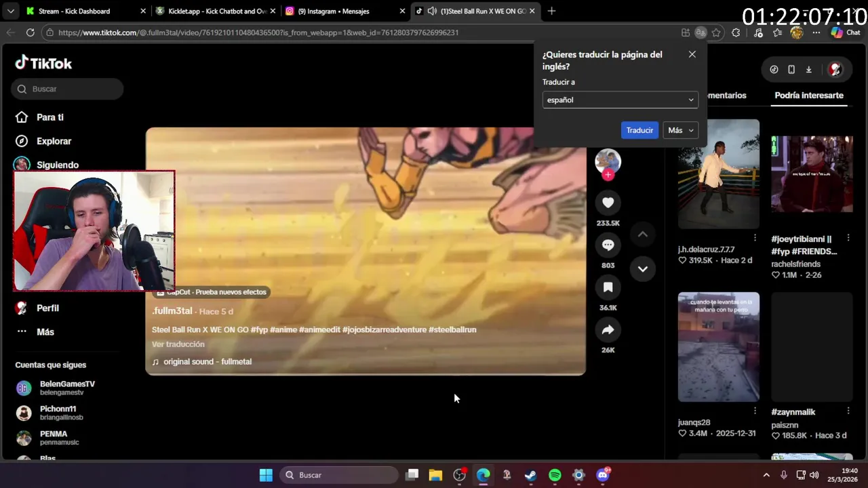This screenshot has height=488, width=868.
Task: Like the video with the heart icon
Action: [608, 203]
